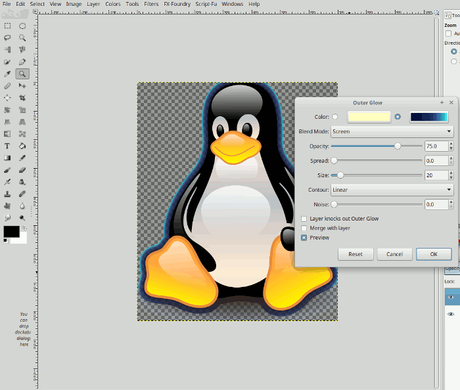Close the Outer Glow dialog
The image size is (460, 390).
point(451,103)
